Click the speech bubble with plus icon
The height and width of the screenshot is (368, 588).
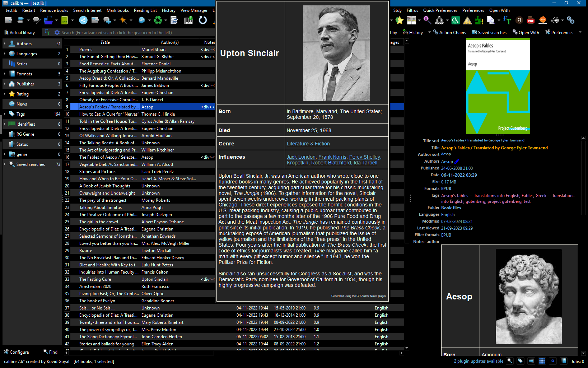(107, 20)
